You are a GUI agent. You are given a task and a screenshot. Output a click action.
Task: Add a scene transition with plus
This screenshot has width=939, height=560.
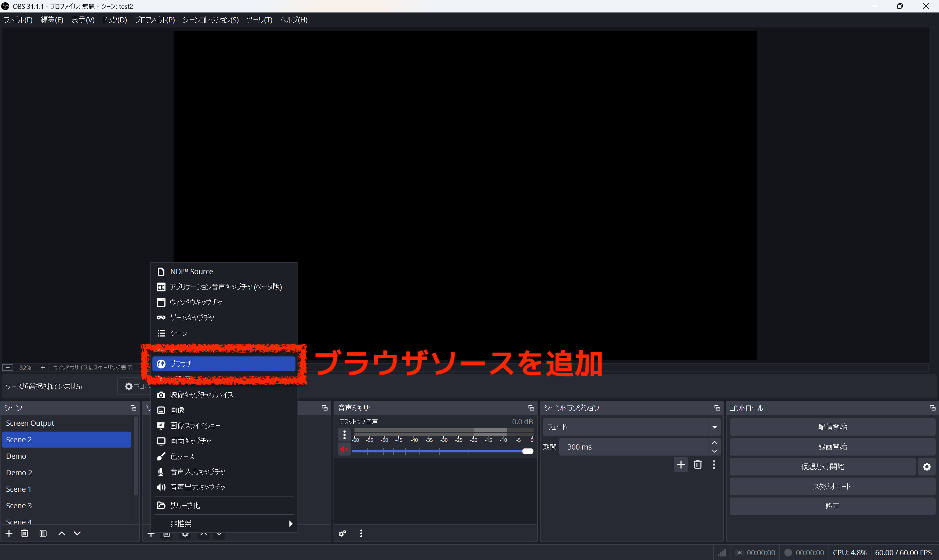pos(681,465)
